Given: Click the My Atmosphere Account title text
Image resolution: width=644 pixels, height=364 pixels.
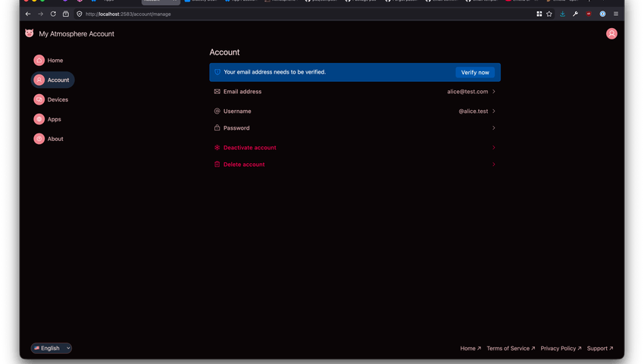Looking at the screenshot, I should click(77, 33).
